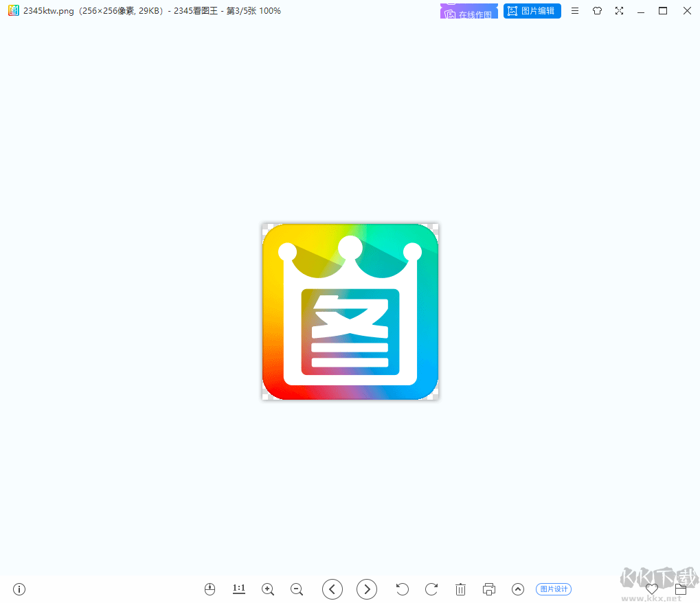Expand the more tools up-arrow

518,589
